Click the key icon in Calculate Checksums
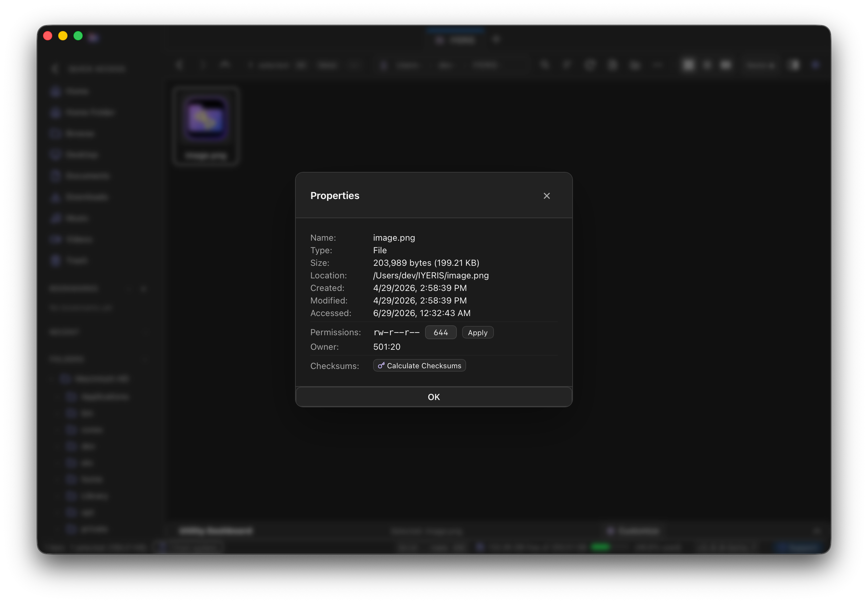 381,365
